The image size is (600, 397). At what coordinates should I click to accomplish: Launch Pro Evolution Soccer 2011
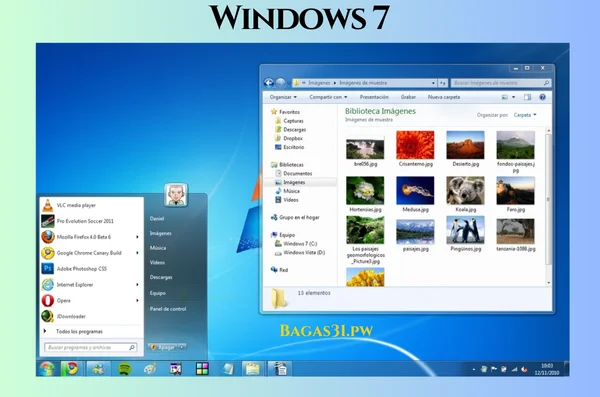(91, 221)
